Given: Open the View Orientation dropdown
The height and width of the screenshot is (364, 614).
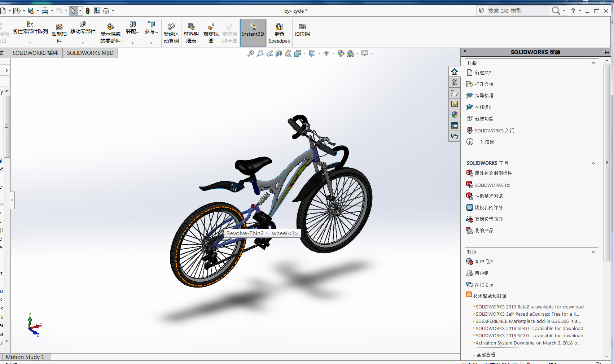Looking at the screenshot, I should tap(304, 53).
